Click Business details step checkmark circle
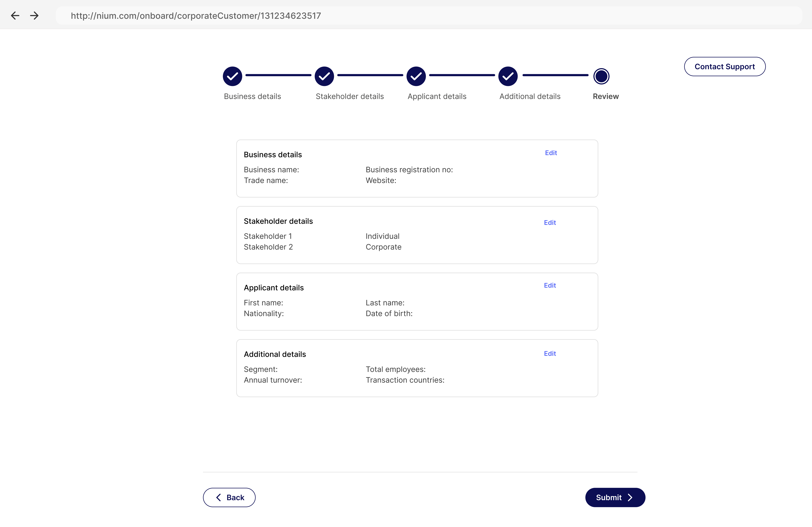Viewport: 812px width, 527px height. click(232, 76)
